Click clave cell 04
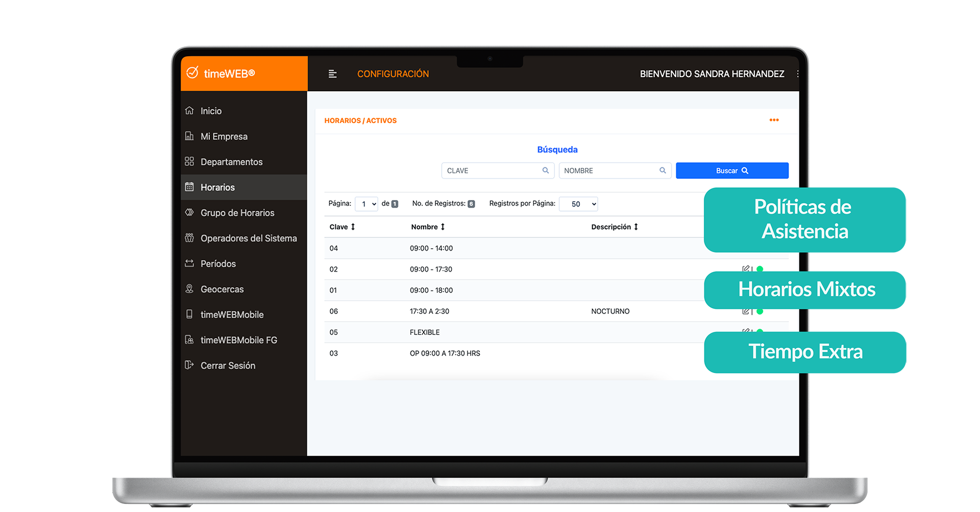Screen dimensions: 980x512 tap(333, 248)
